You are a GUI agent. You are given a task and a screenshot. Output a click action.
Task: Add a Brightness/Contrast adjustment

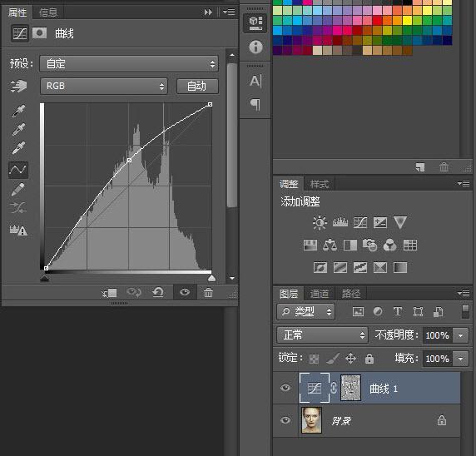[320, 222]
